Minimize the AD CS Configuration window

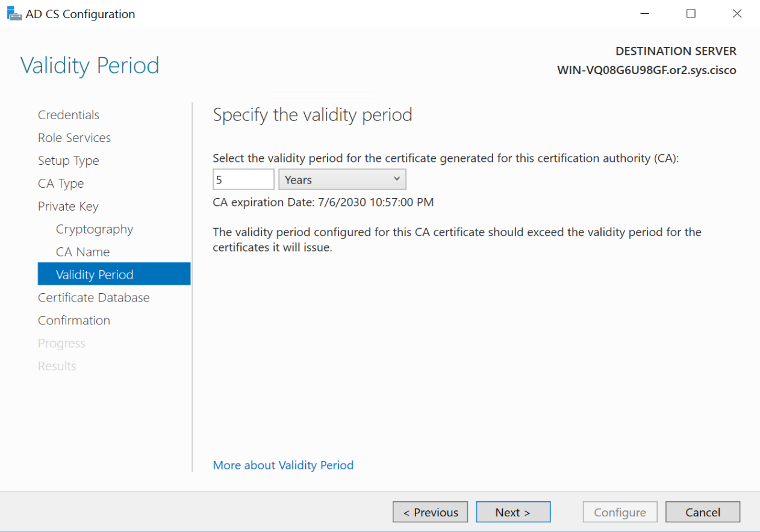click(x=645, y=13)
